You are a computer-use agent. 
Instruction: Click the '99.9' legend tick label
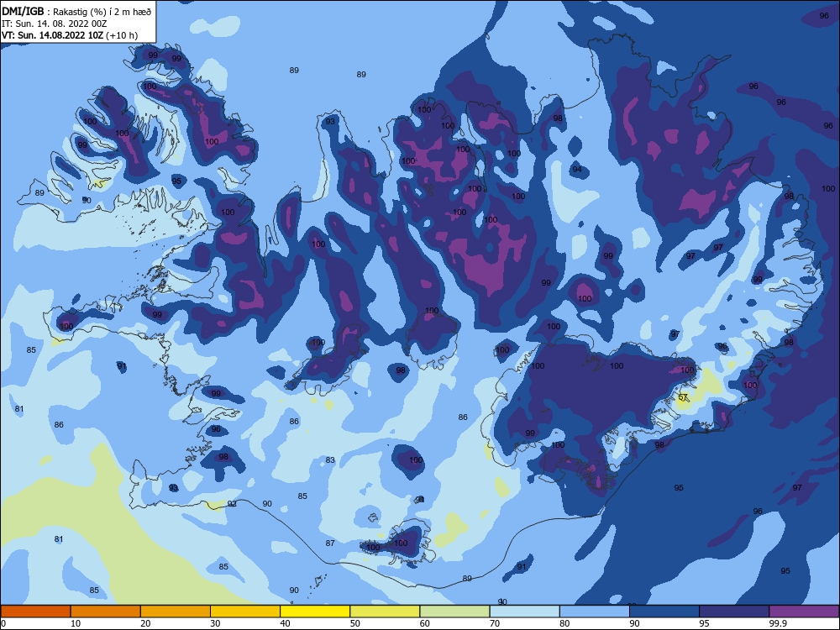[x=777, y=623]
